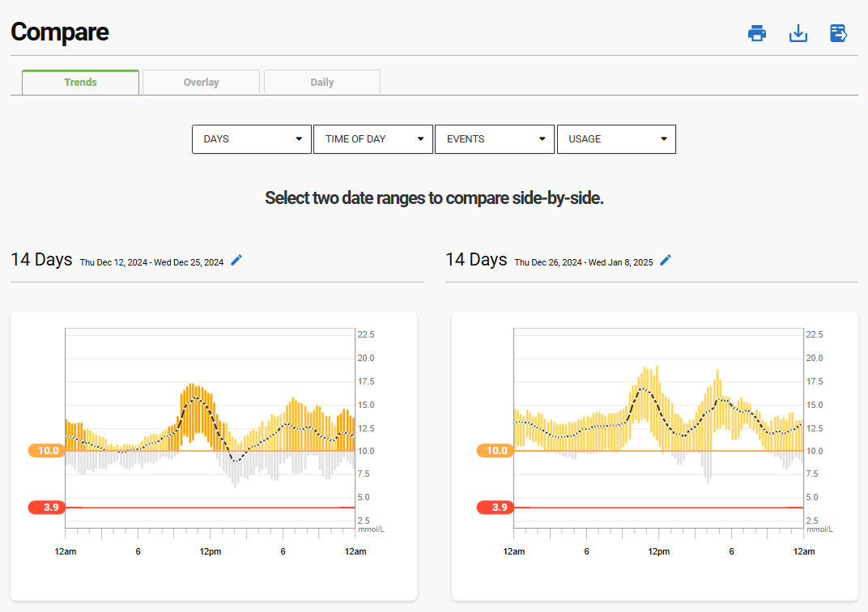
Task: Expand the EVENTS filter dropdown
Action: [x=494, y=138]
